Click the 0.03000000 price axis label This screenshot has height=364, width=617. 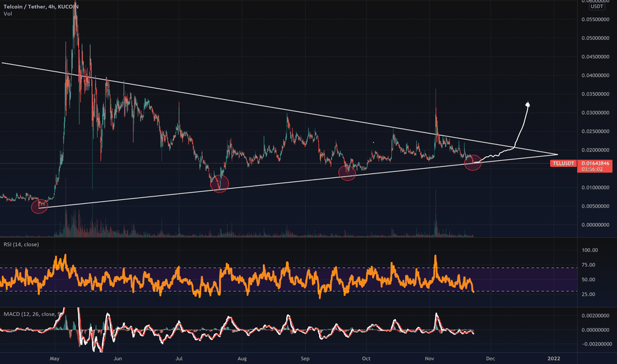coord(595,113)
